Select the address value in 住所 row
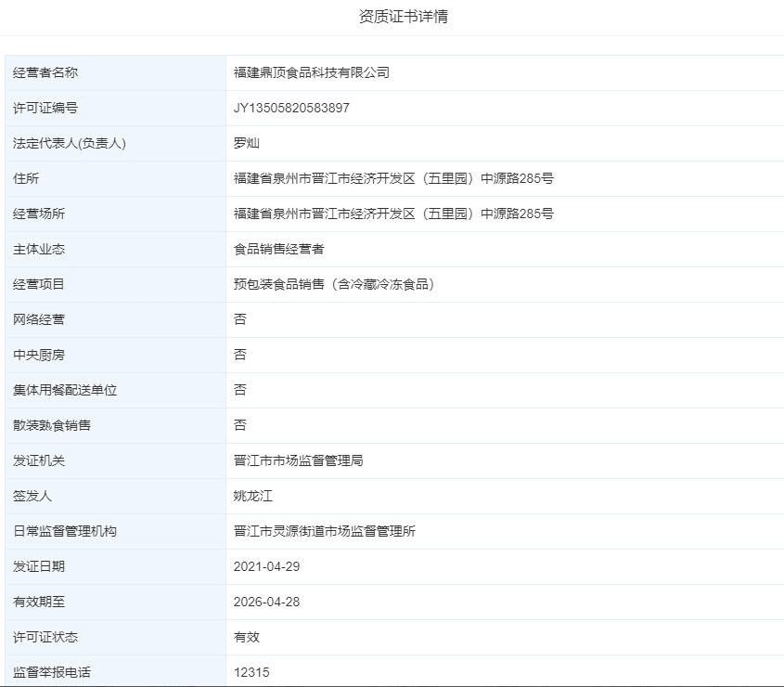784x687 pixels. pos(393,178)
